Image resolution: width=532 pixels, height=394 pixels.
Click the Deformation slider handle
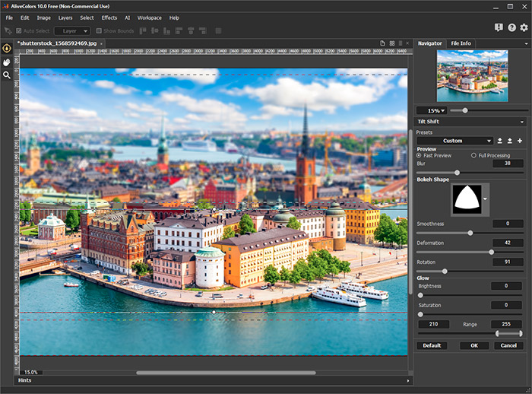click(491, 252)
